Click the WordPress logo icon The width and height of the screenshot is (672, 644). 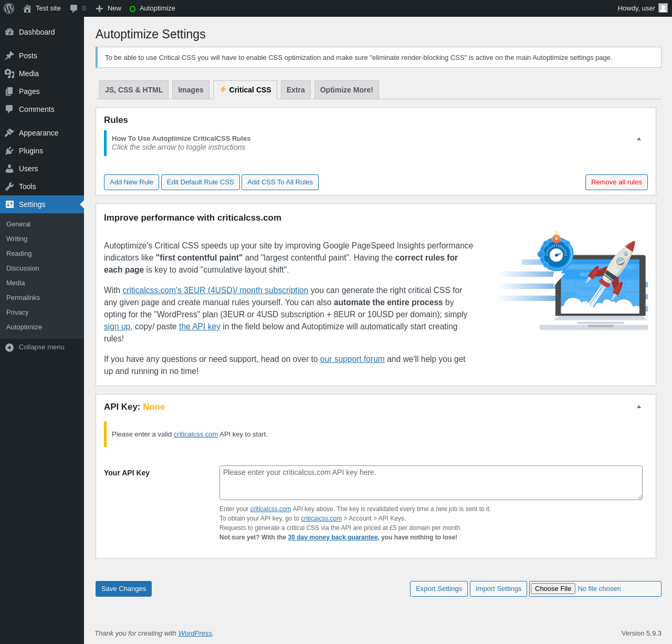point(9,8)
